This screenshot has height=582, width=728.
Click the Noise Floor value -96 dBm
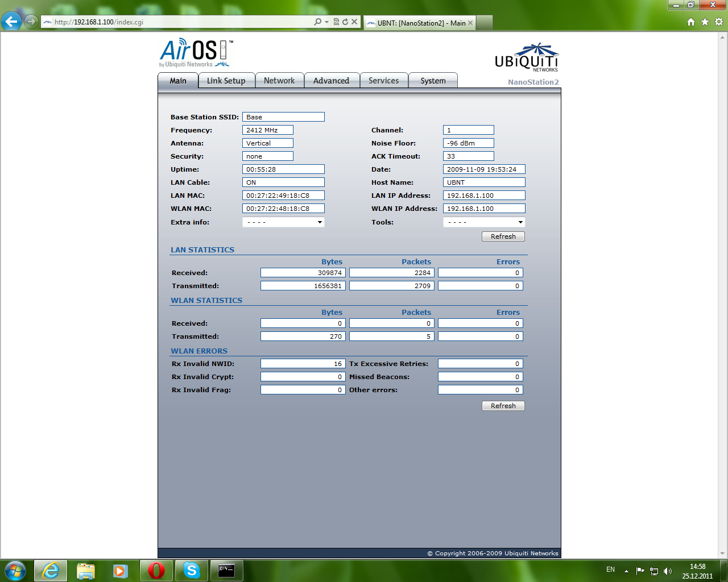coord(469,143)
